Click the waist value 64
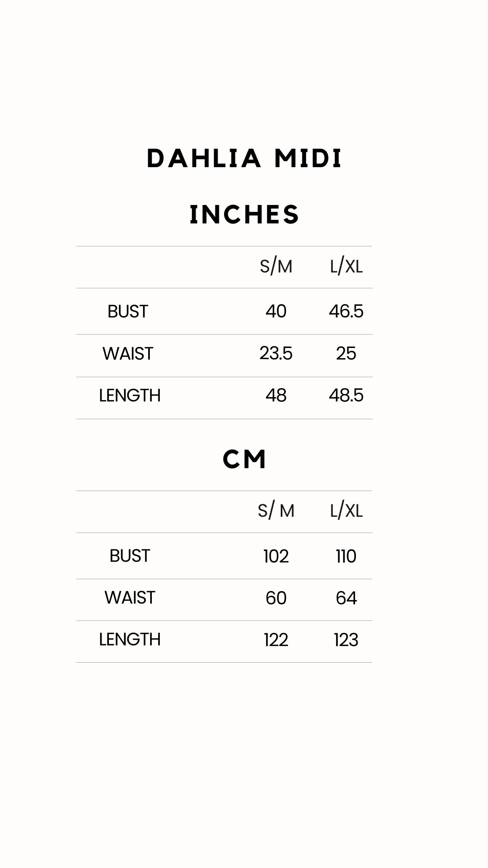Viewport: 488px width, 868px height. [x=346, y=598]
